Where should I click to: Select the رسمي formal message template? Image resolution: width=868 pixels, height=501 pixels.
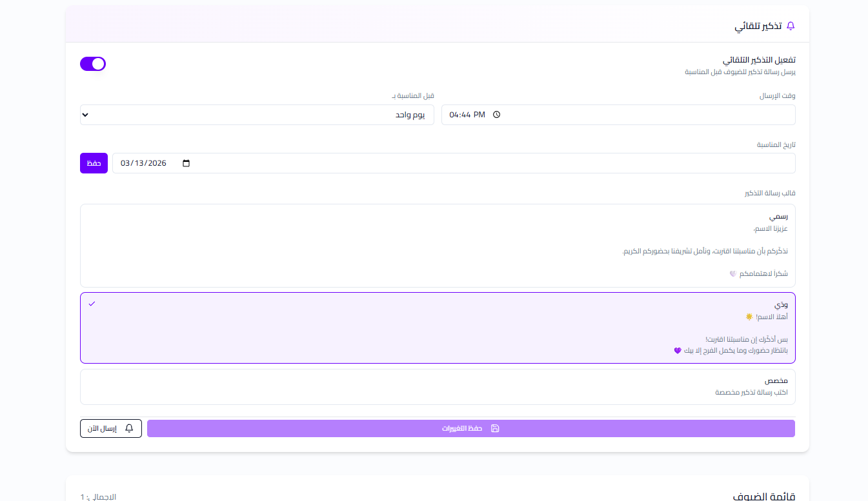point(438,245)
